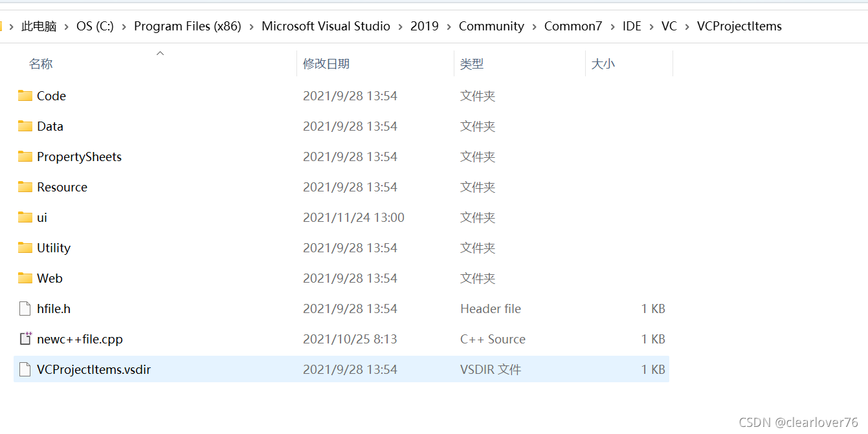This screenshot has height=434, width=868.
Task: Click the Header file type cell
Action: click(x=491, y=309)
